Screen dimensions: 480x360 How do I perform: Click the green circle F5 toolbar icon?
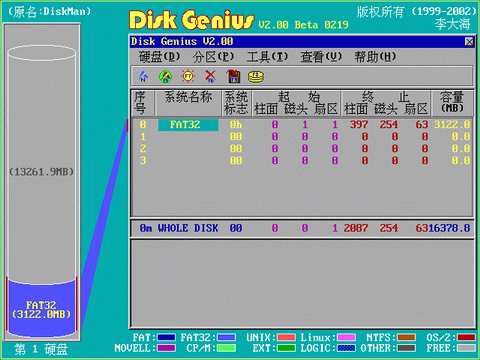pyautogui.click(x=165, y=77)
